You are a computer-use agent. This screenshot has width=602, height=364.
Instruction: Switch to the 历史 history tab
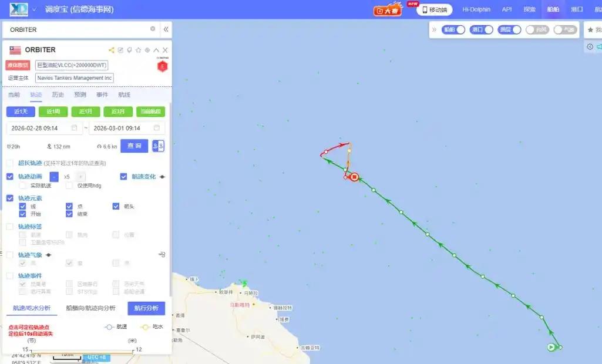(x=58, y=95)
